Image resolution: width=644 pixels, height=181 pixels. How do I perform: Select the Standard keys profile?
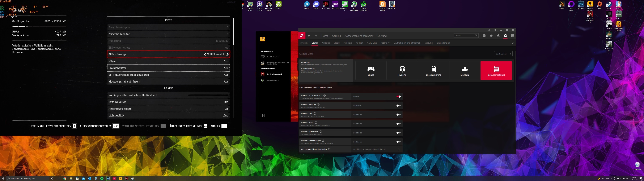(x=465, y=71)
